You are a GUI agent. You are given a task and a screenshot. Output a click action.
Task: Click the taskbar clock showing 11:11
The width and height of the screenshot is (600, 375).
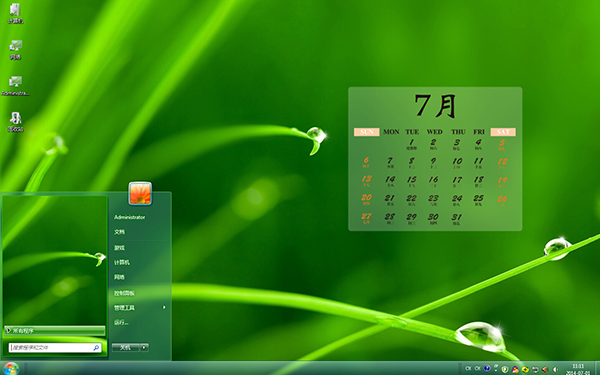(x=578, y=366)
